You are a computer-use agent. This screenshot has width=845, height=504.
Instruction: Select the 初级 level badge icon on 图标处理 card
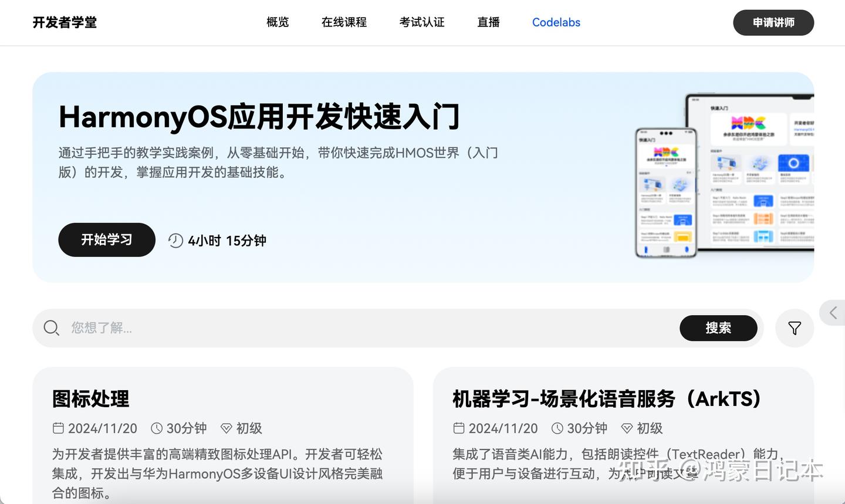click(226, 428)
